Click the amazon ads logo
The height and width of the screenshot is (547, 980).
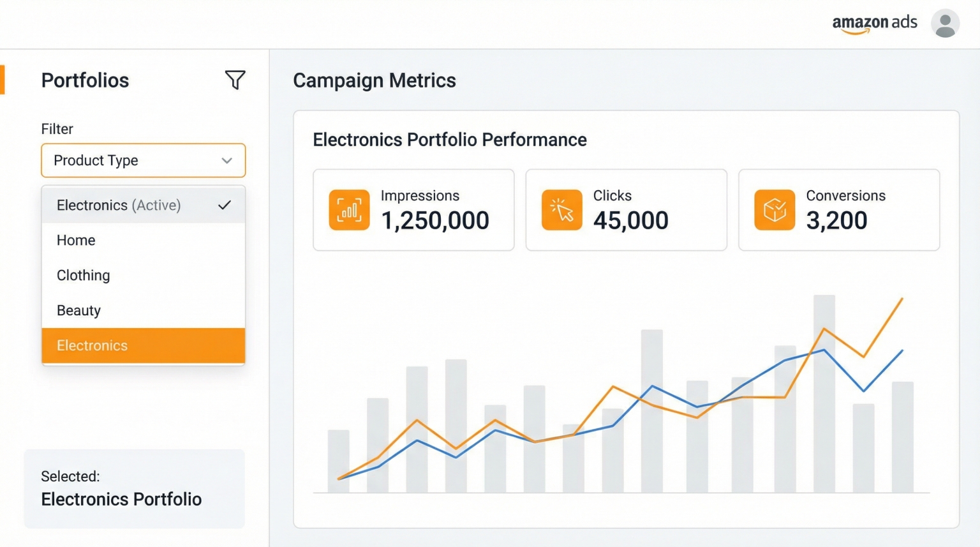[875, 22]
